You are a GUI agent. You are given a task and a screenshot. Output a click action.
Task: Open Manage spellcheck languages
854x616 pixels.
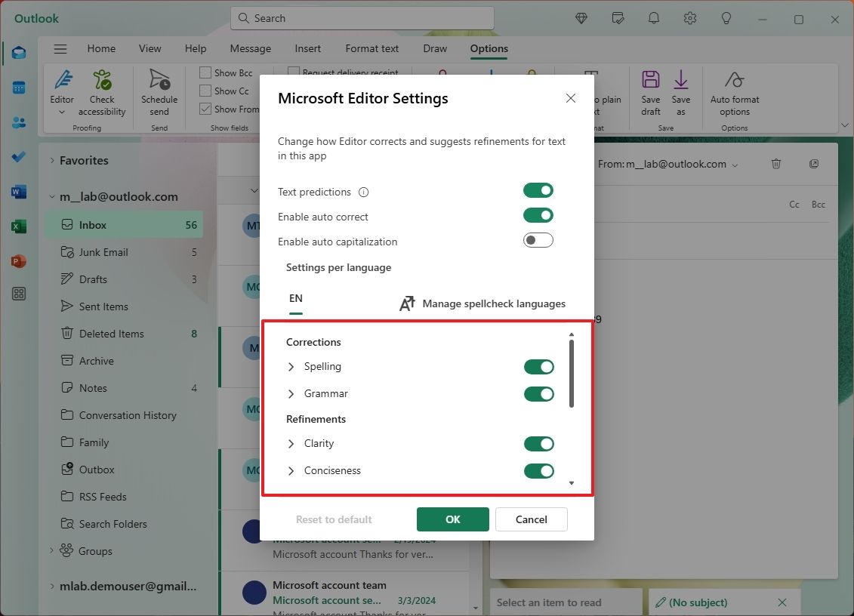click(x=493, y=303)
